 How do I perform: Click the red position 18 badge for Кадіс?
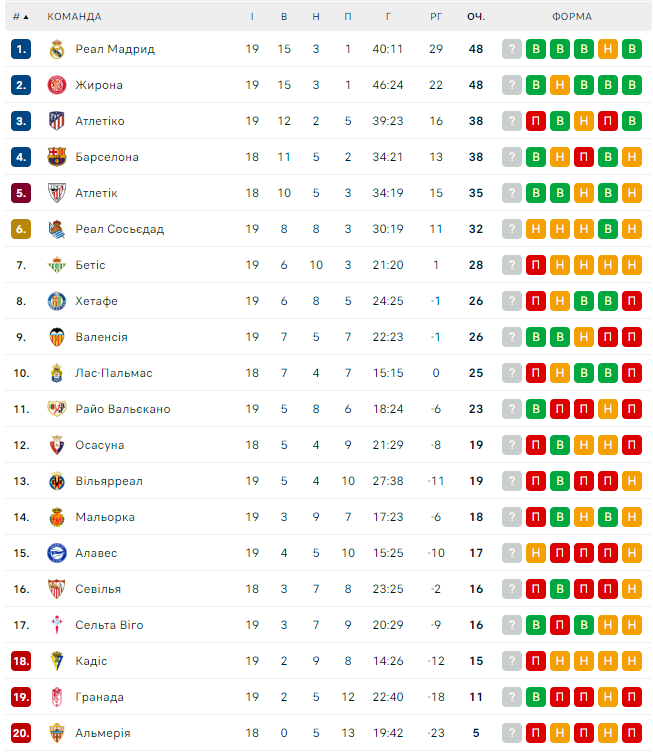tap(22, 661)
